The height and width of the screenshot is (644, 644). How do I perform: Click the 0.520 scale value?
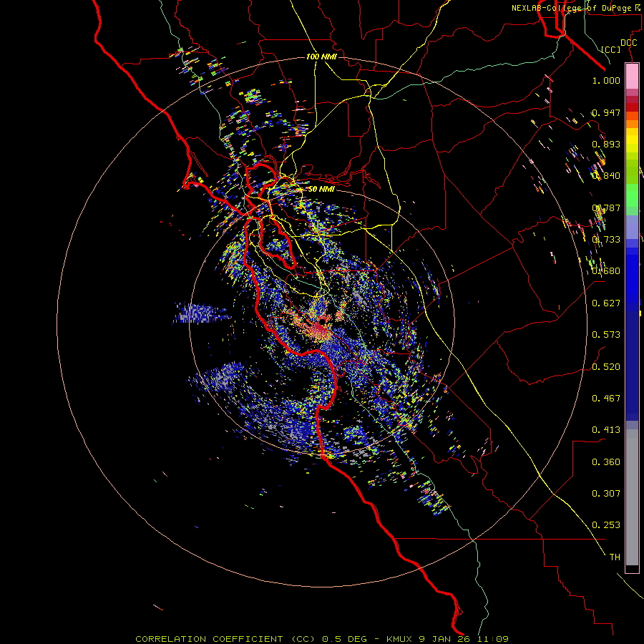point(606,367)
